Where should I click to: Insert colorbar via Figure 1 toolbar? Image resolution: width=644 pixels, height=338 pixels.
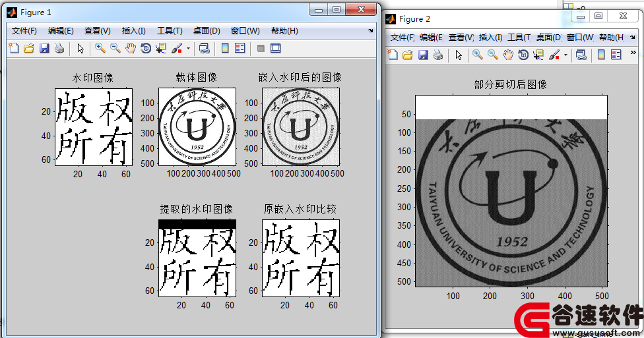[x=225, y=48]
